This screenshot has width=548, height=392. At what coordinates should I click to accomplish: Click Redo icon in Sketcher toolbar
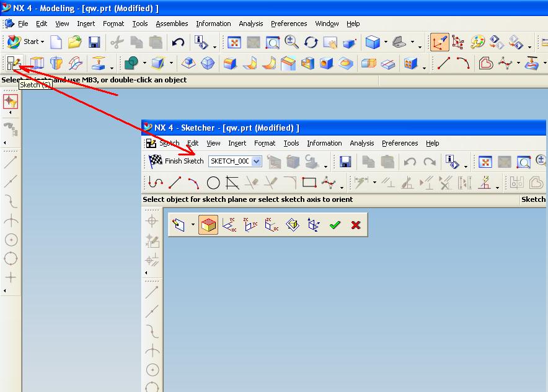coord(430,162)
